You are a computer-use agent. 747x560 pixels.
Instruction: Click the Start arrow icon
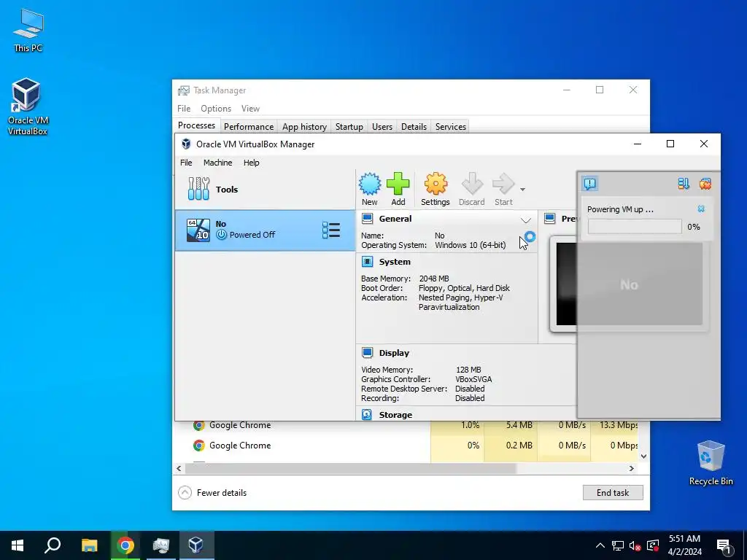[x=503, y=184]
